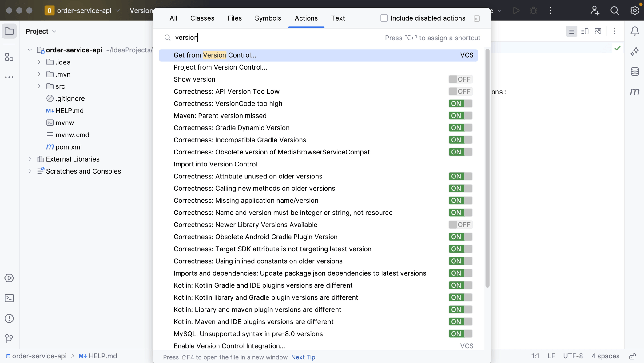This screenshot has height=363, width=644.
Task: Open the Maven tool window icon
Action: [x=634, y=91]
